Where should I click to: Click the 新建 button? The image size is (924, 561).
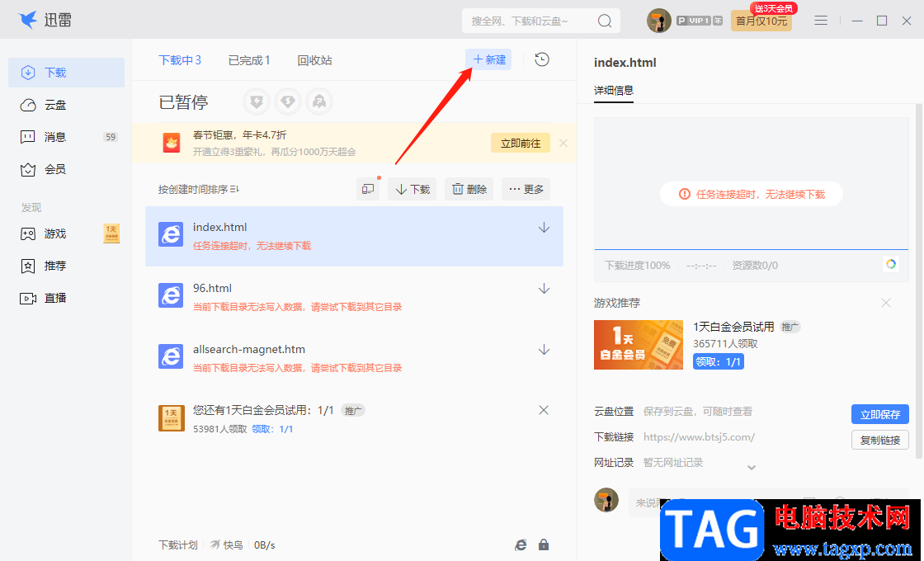coord(488,59)
